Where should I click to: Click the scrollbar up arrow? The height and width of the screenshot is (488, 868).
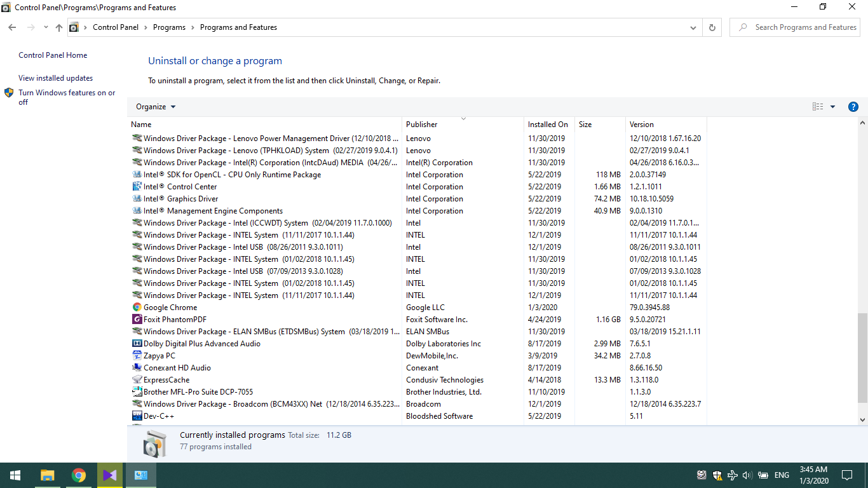tap(862, 123)
